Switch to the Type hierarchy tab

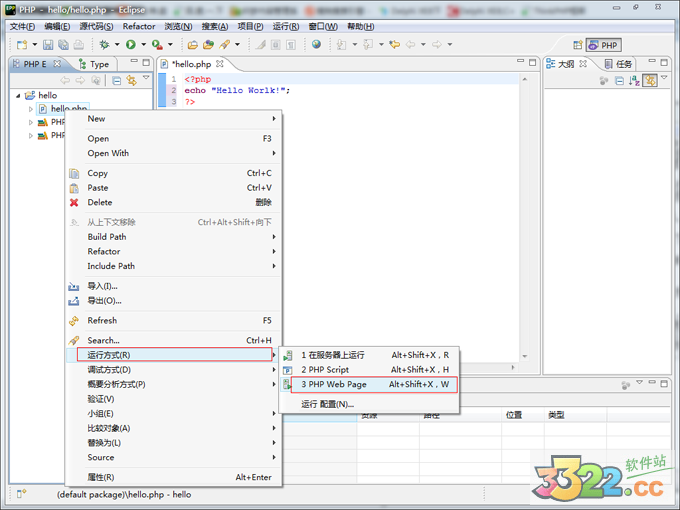(x=94, y=65)
